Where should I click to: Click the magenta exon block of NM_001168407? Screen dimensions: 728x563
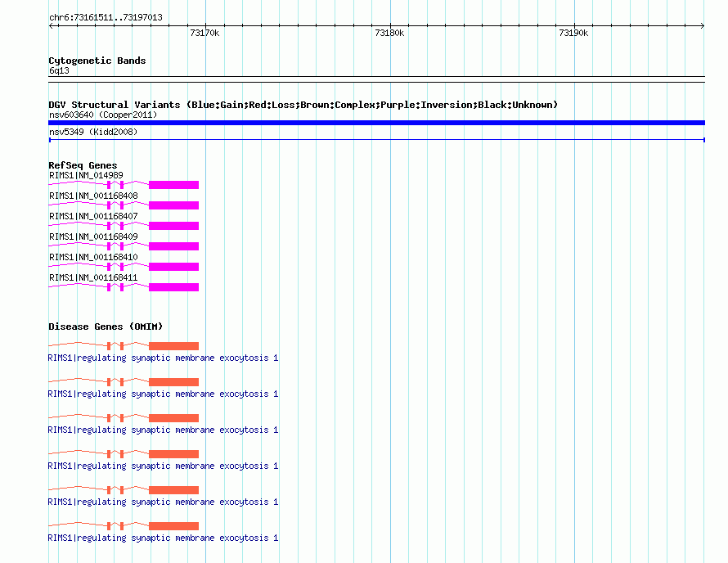[x=173, y=226]
